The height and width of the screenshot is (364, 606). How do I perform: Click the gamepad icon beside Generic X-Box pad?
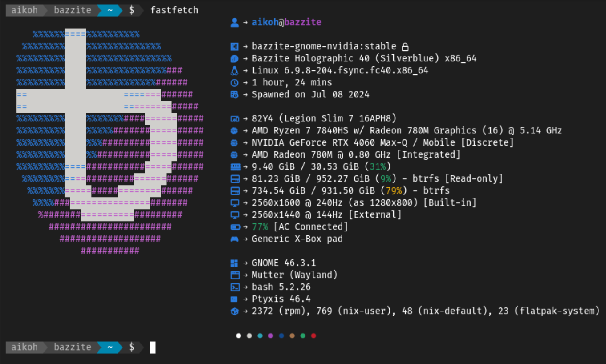pos(235,239)
